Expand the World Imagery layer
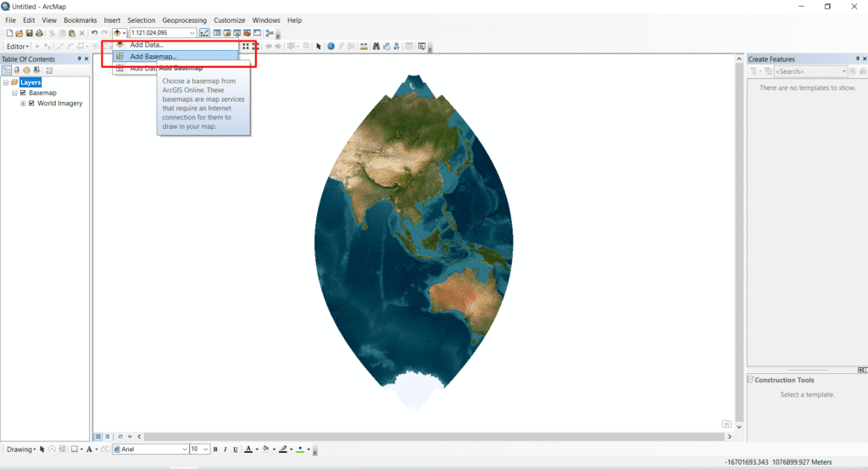 pos(23,103)
